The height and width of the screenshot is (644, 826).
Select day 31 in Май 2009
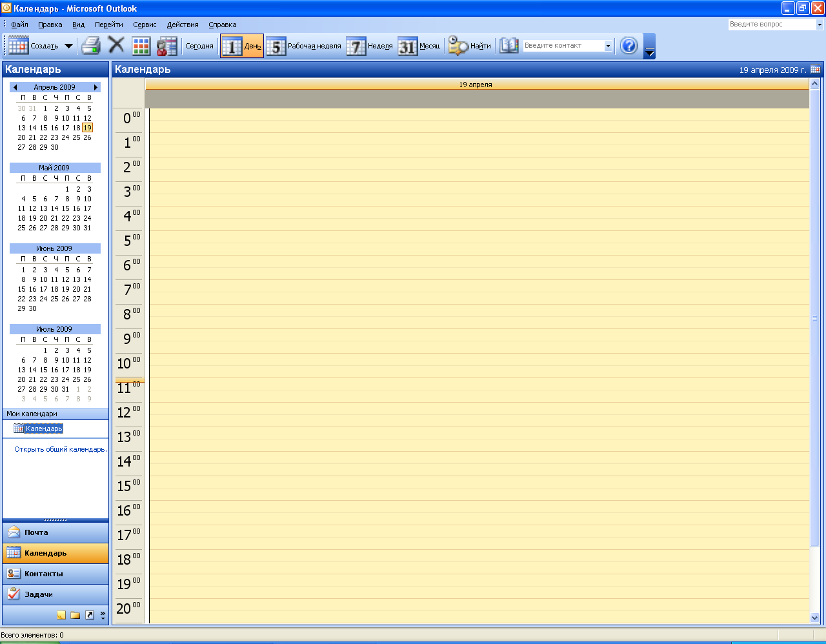(x=87, y=228)
